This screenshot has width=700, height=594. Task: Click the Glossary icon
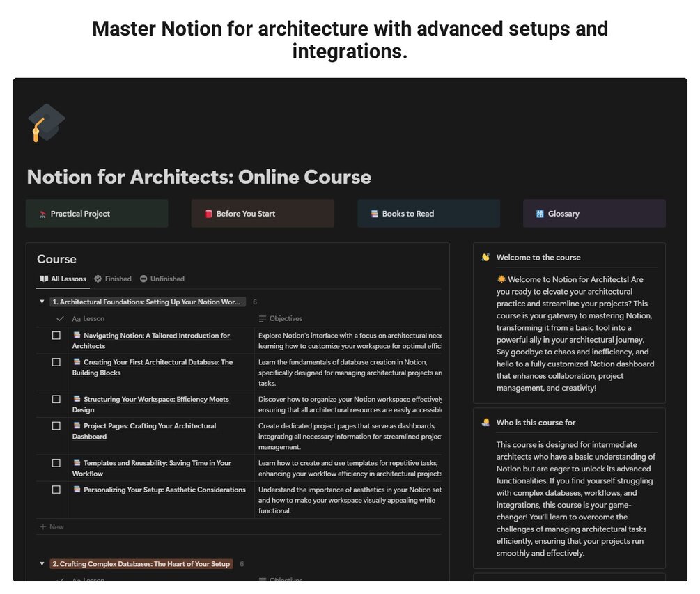click(540, 214)
